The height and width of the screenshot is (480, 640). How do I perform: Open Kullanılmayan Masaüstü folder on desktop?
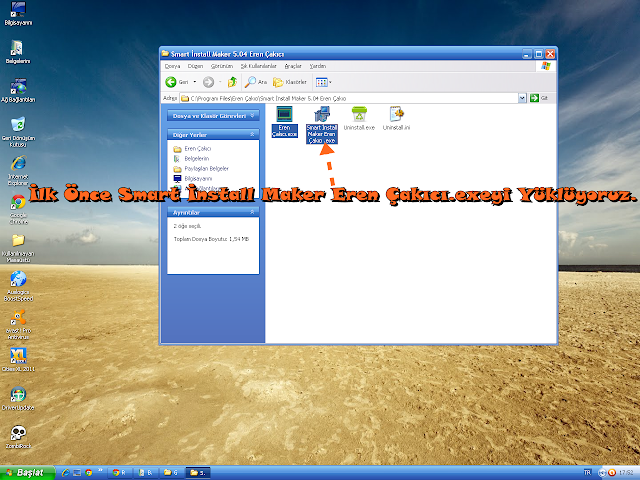click(18, 248)
